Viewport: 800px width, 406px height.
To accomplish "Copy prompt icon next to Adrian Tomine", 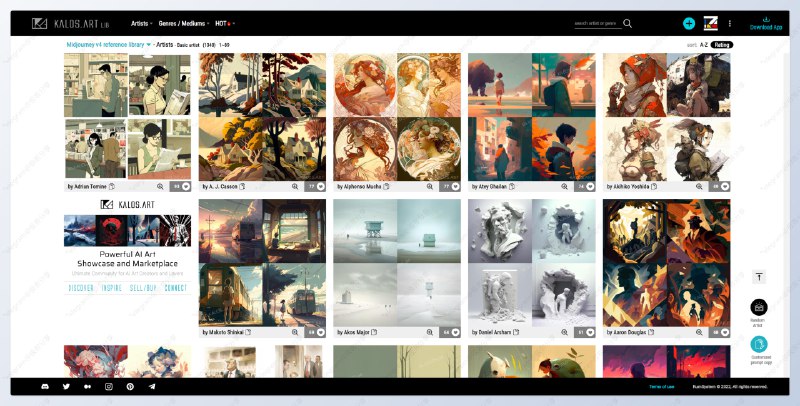I will point(112,186).
